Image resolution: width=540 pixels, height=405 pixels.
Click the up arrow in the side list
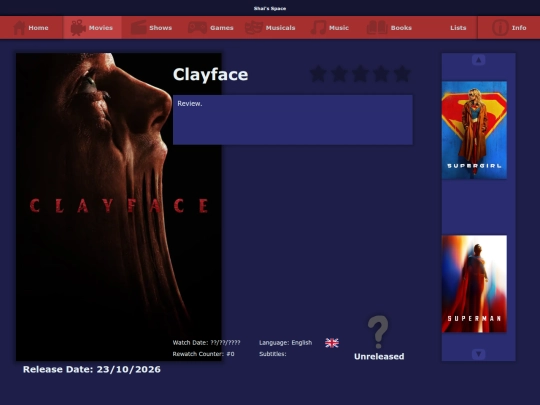click(478, 60)
